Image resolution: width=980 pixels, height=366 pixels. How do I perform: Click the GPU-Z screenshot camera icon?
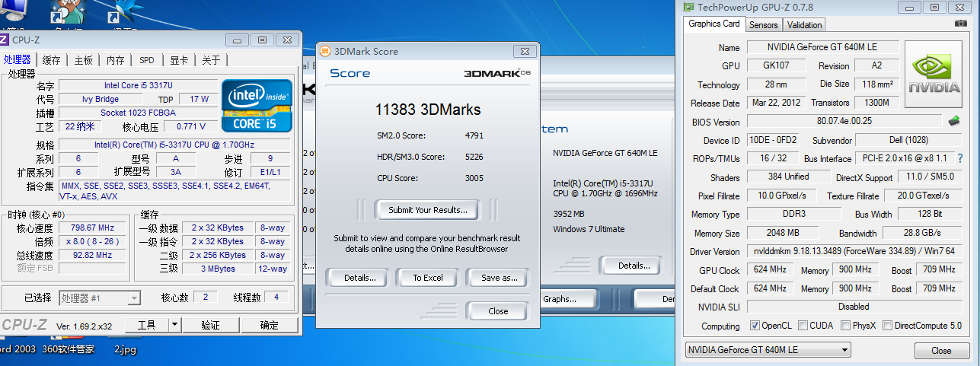click(960, 24)
